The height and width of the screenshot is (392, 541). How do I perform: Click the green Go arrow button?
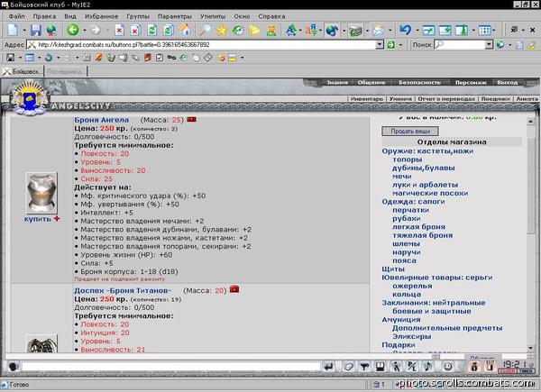[391, 45]
